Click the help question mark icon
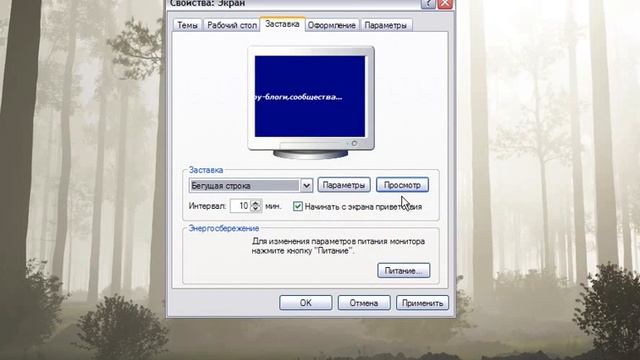Screen dimensions: 640x360 428,3
